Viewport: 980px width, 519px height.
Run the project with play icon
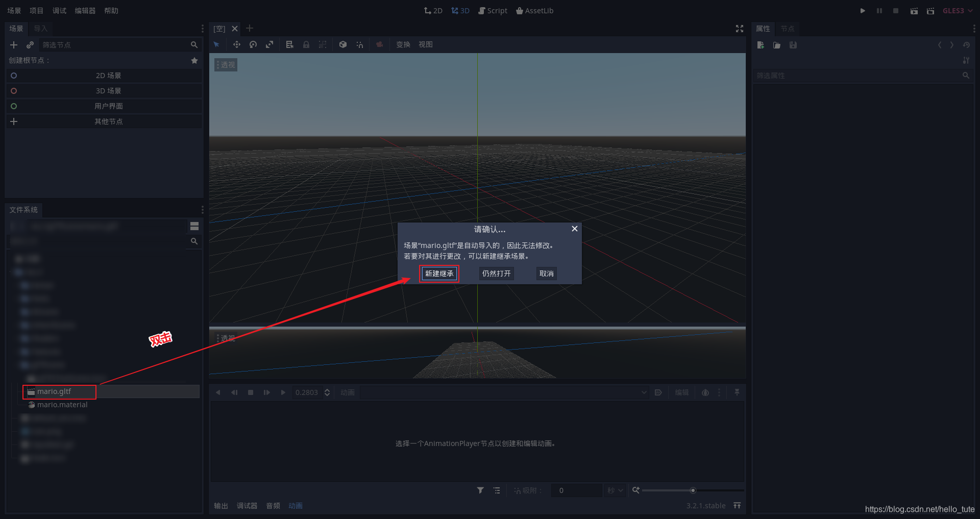click(863, 11)
